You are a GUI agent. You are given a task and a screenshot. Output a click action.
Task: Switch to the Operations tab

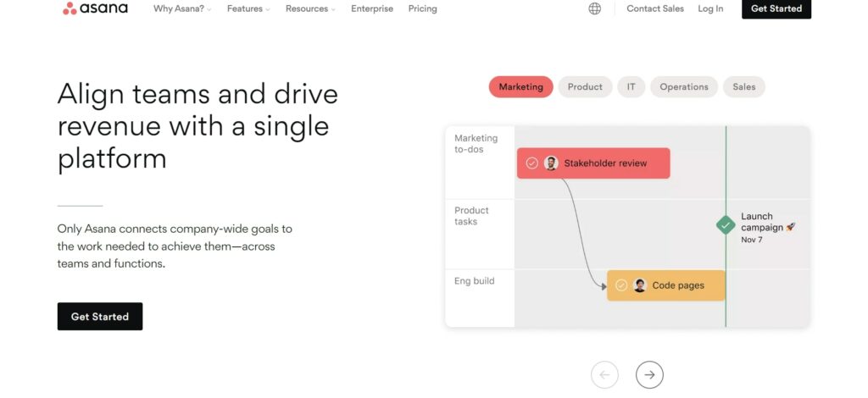coord(684,86)
